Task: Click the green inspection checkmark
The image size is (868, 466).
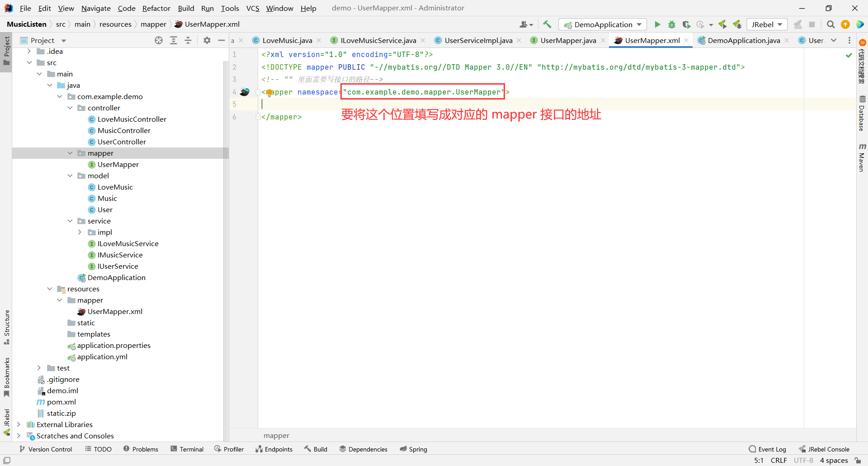Action: pos(849,55)
